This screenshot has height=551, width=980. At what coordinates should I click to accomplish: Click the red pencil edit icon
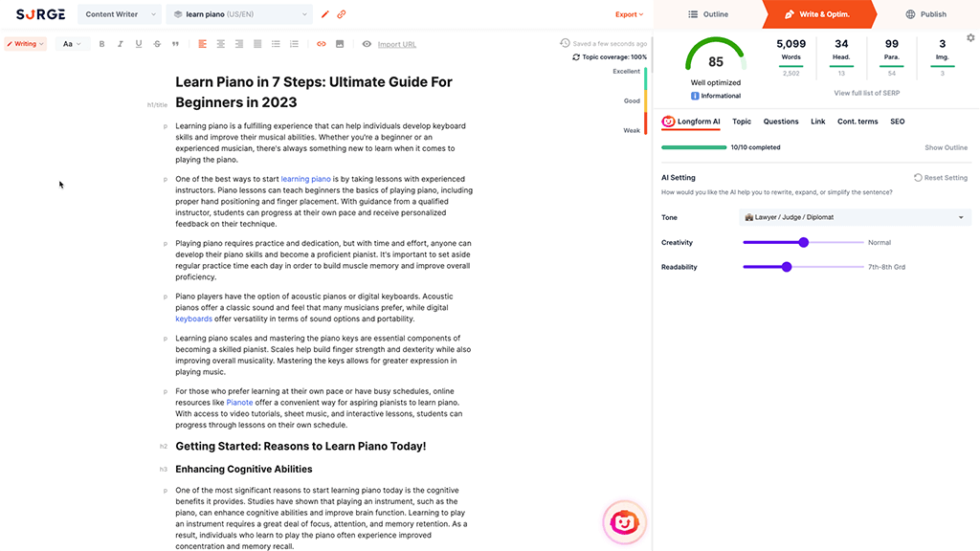[x=325, y=14]
